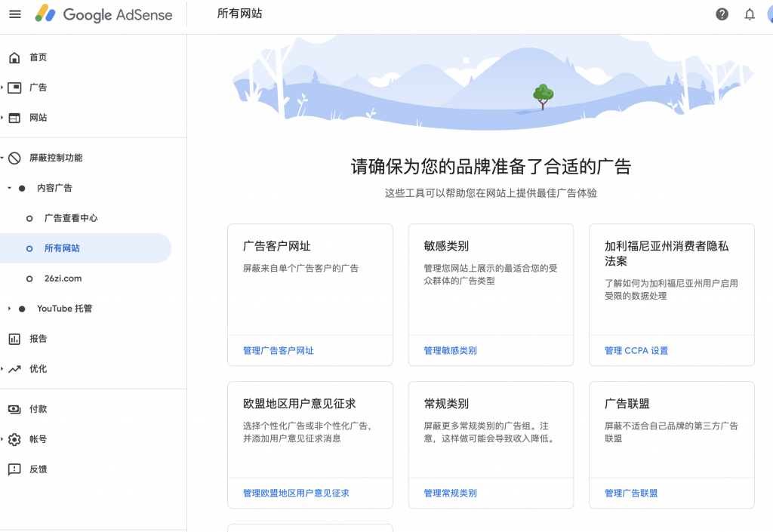Click the 管理 CCPA 设置 link
The width and height of the screenshot is (773, 532).
(636, 351)
